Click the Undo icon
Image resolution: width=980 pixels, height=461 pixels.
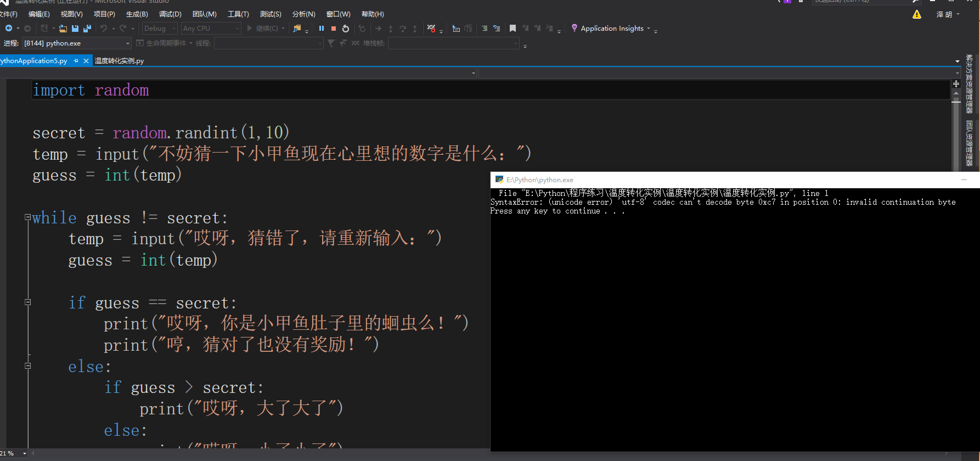click(104, 29)
